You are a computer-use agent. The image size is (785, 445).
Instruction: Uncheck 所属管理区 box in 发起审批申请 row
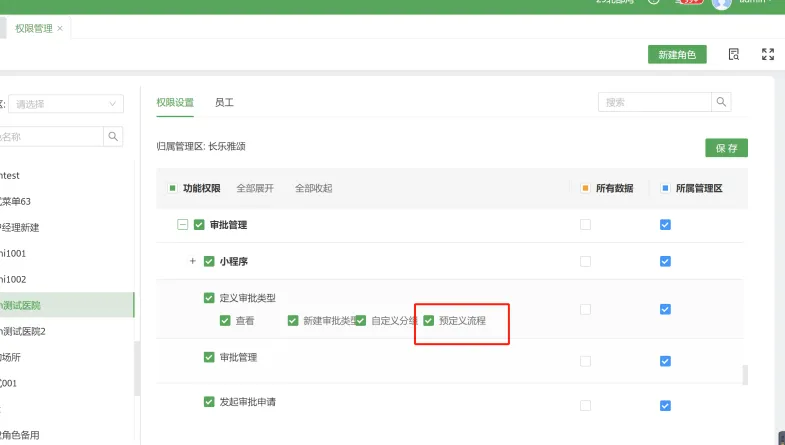click(x=665, y=405)
